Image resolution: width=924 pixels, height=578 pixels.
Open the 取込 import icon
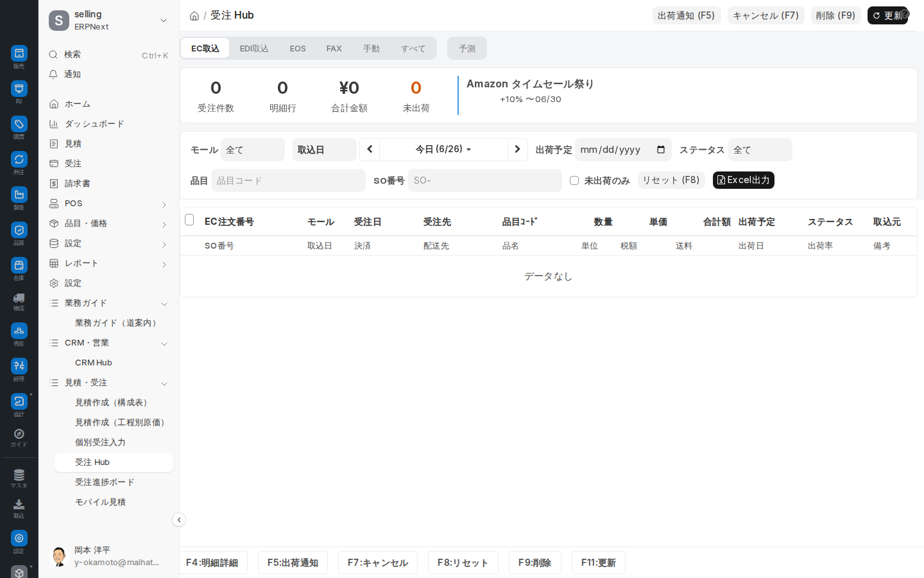(x=19, y=505)
